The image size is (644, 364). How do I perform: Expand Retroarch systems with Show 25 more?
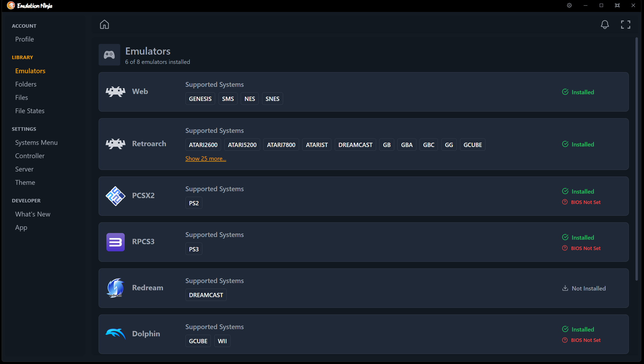point(205,158)
